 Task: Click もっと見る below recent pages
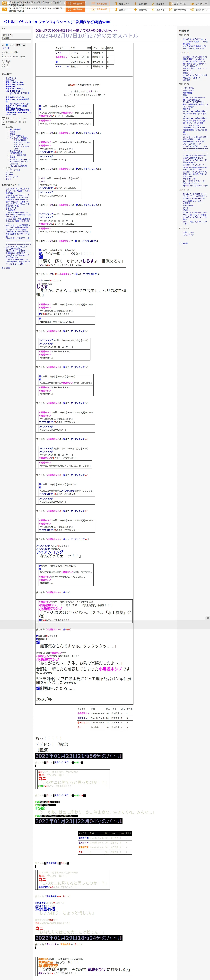[6, 268]
